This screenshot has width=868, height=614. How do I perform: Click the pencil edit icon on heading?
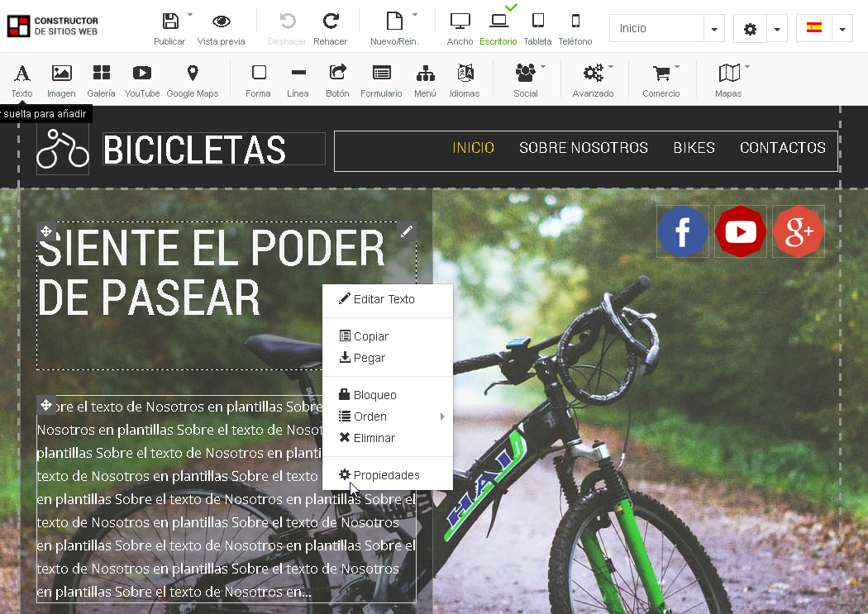407,231
